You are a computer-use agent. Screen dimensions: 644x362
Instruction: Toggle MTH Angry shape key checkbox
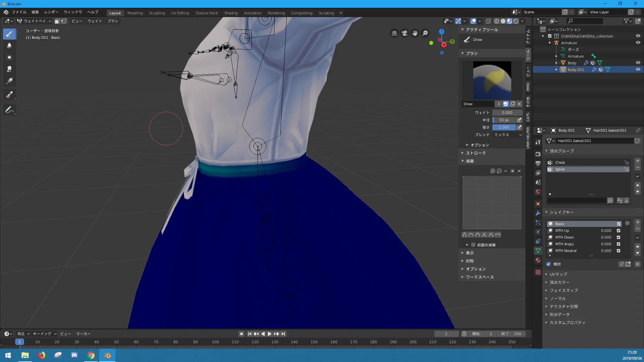[619, 244]
